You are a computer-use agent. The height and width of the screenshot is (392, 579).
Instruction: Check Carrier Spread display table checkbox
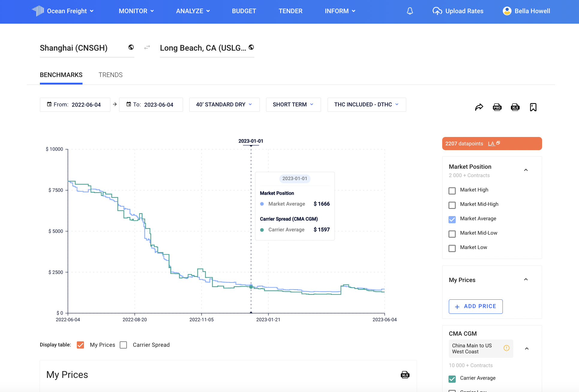(123, 345)
